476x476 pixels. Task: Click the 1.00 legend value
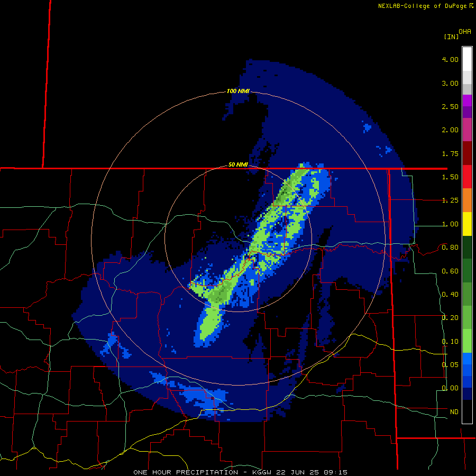pyautogui.click(x=450, y=224)
